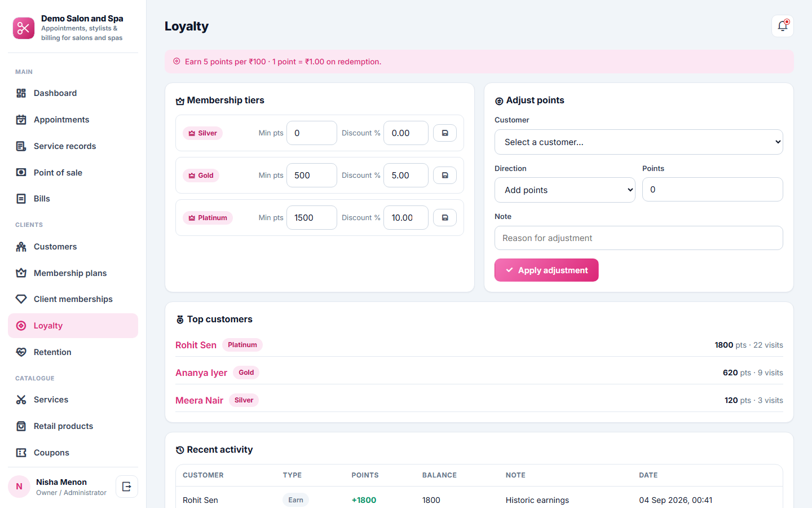Open the Bills section

pos(73,199)
